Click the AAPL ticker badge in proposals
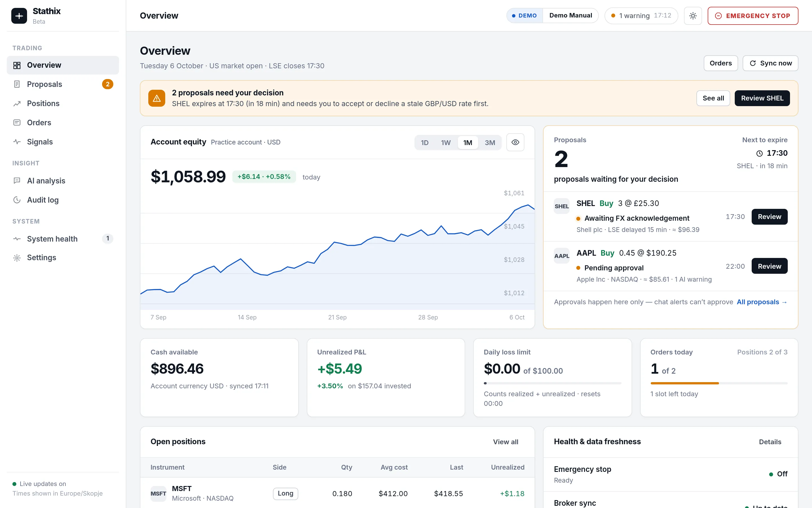 click(562, 256)
